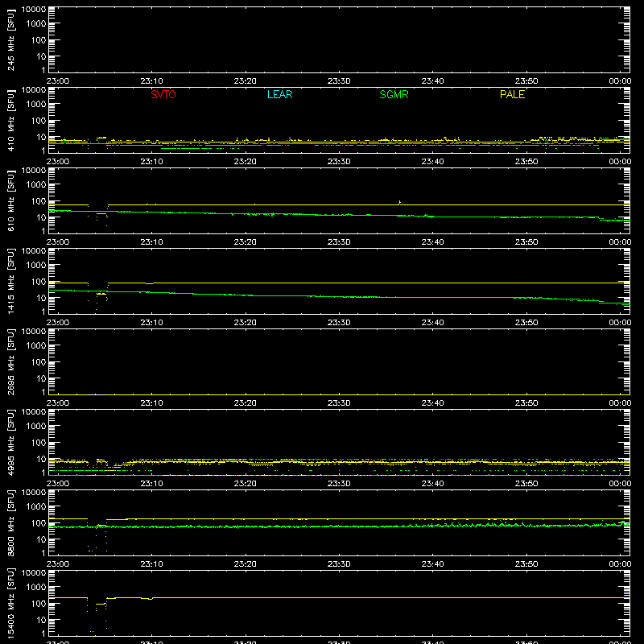Click 23:50 label below the 4995 MHz panel
644x644 pixels.
(x=526, y=484)
